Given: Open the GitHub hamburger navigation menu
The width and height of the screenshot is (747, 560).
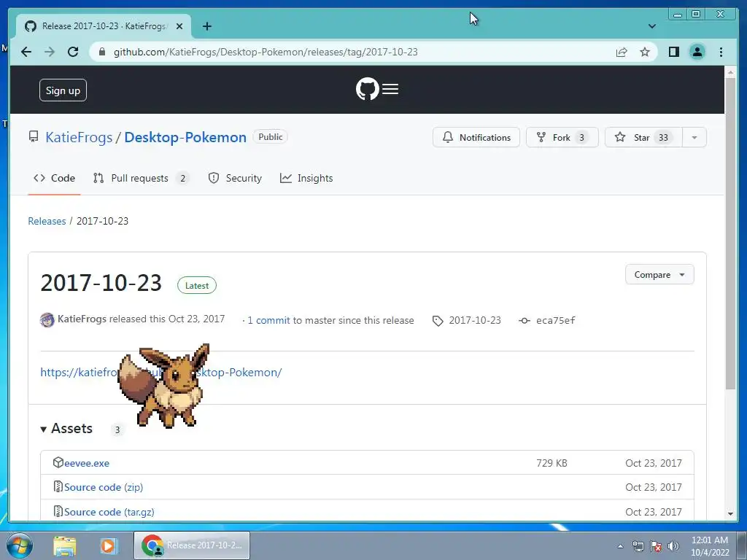Looking at the screenshot, I should (x=390, y=89).
